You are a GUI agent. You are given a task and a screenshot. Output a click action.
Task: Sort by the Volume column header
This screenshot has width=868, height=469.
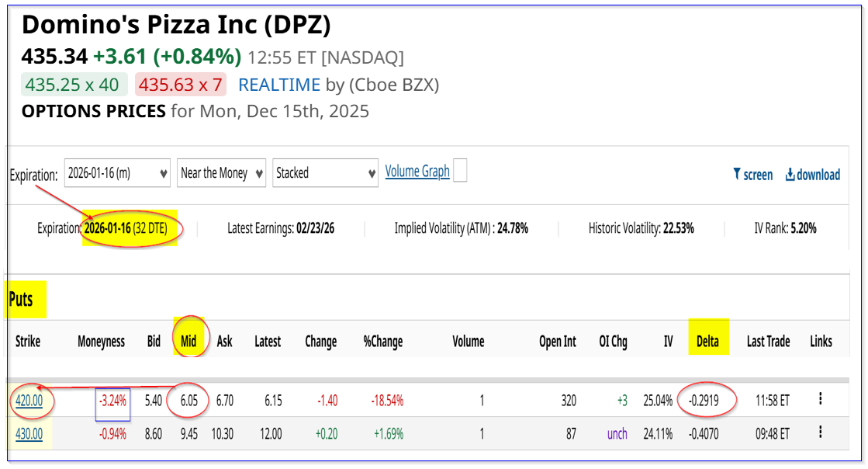[468, 341]
